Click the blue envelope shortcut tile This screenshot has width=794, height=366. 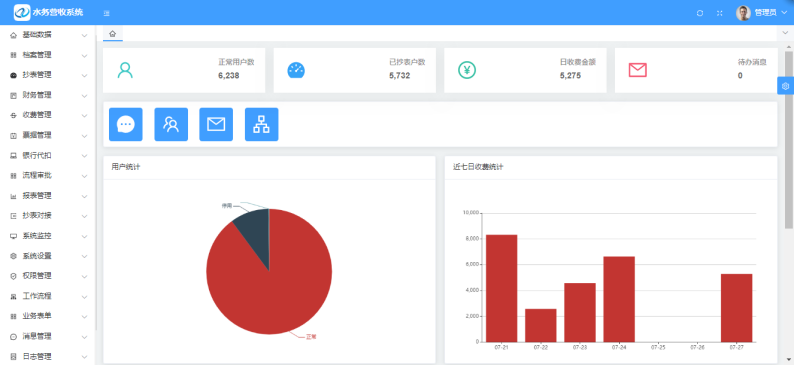(x=216, y=124)
